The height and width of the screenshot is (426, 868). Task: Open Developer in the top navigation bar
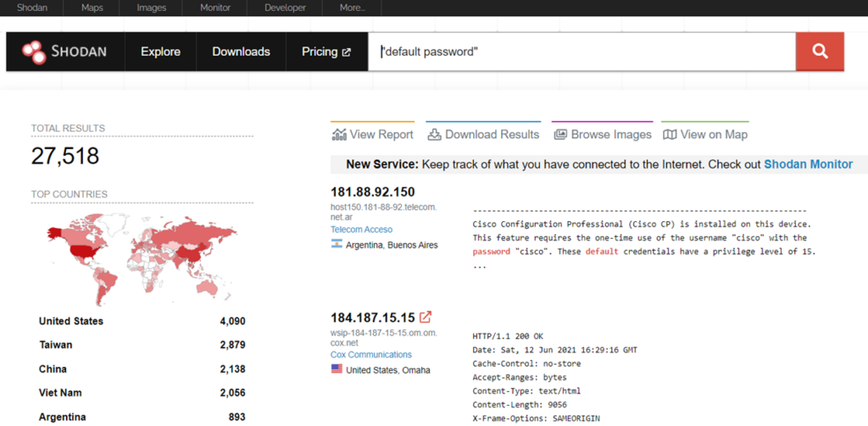tap(285, 8)
